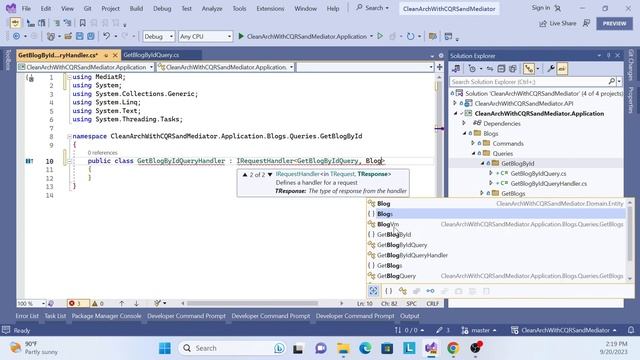Toggle Preview Selected Items in Solution Explorer
The image size is (640, 360).
click(x=562, y=69)
